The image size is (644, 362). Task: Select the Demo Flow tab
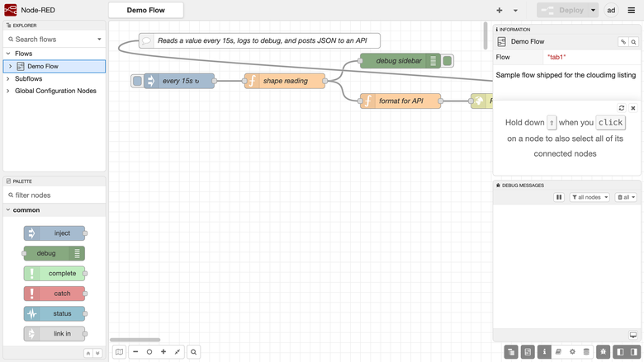[x=146, y=10]
